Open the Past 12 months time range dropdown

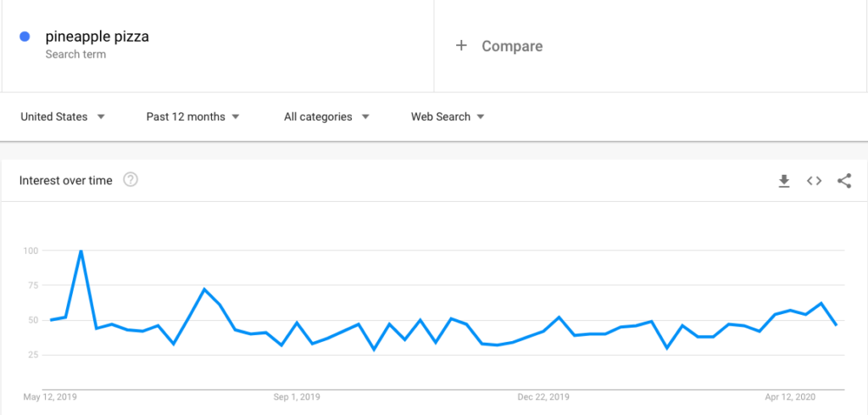point(192,117)
